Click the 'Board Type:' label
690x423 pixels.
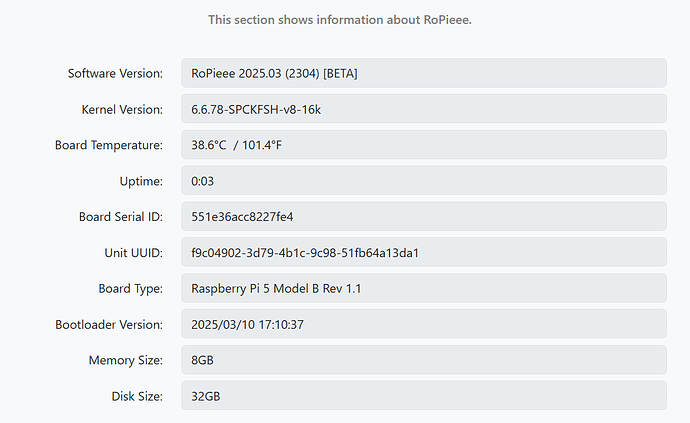130,288
